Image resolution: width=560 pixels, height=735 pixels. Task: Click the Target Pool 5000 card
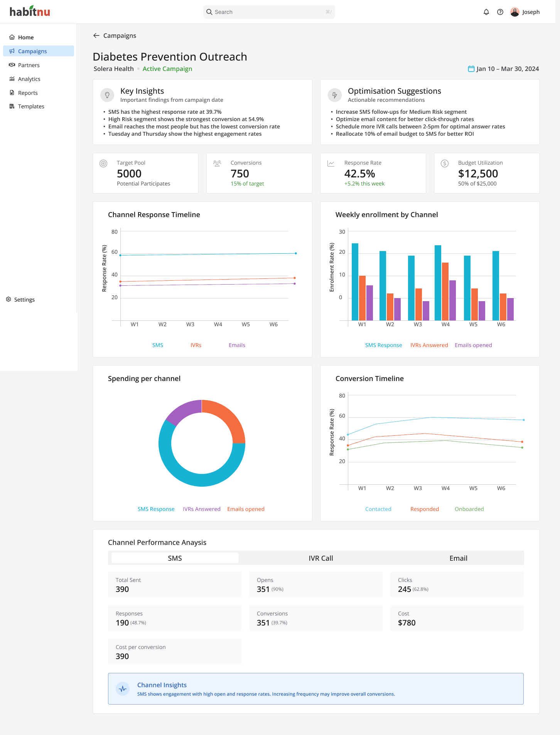coord(145,173)
